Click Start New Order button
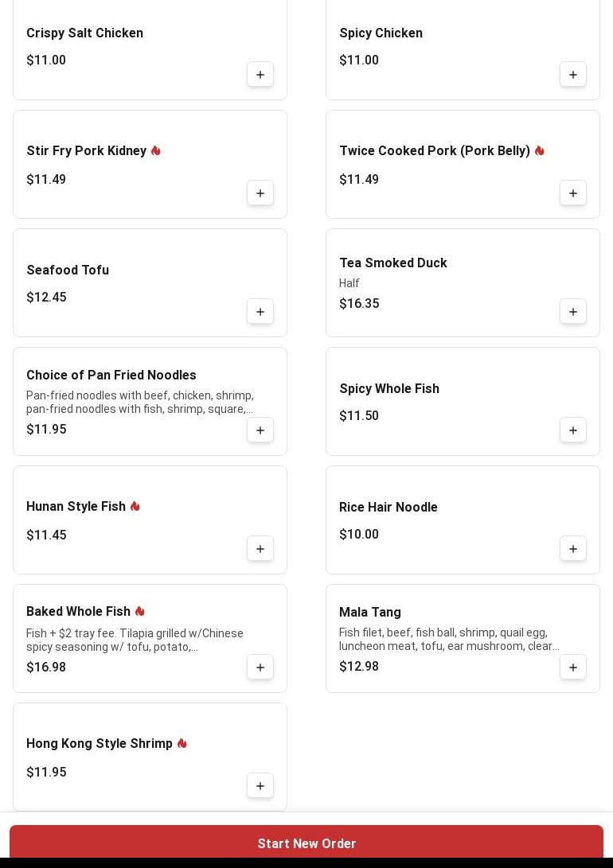Image resolution: width=613 pixels, height=868 pixels. click(306, 843)
